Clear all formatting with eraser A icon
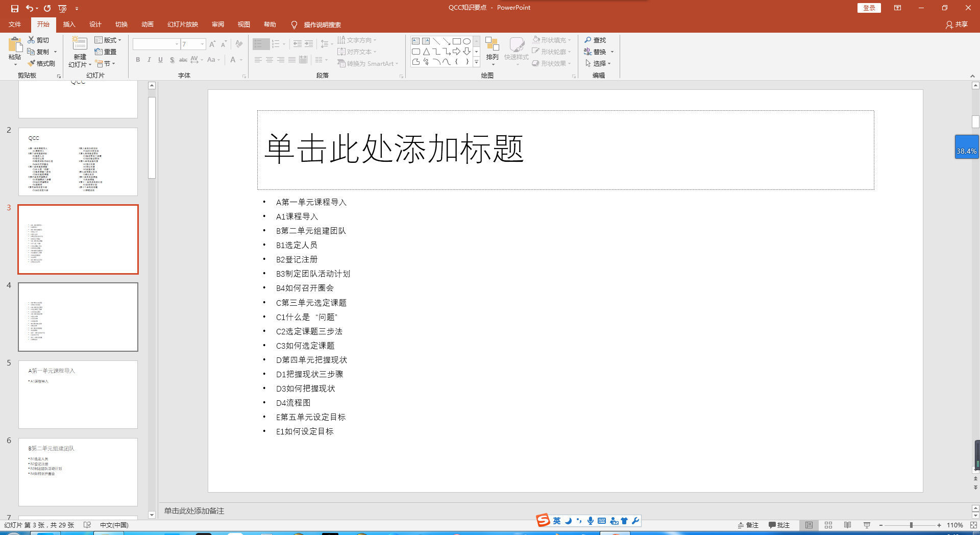Image resolution: width=980 pixels, height=535 pixels. click(x=239, y=44)
